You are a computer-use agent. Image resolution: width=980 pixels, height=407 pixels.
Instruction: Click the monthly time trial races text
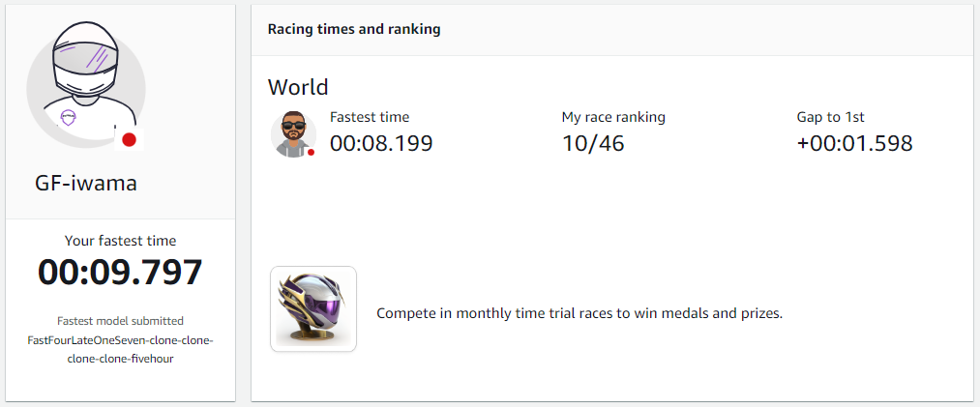tap(579, 313)
